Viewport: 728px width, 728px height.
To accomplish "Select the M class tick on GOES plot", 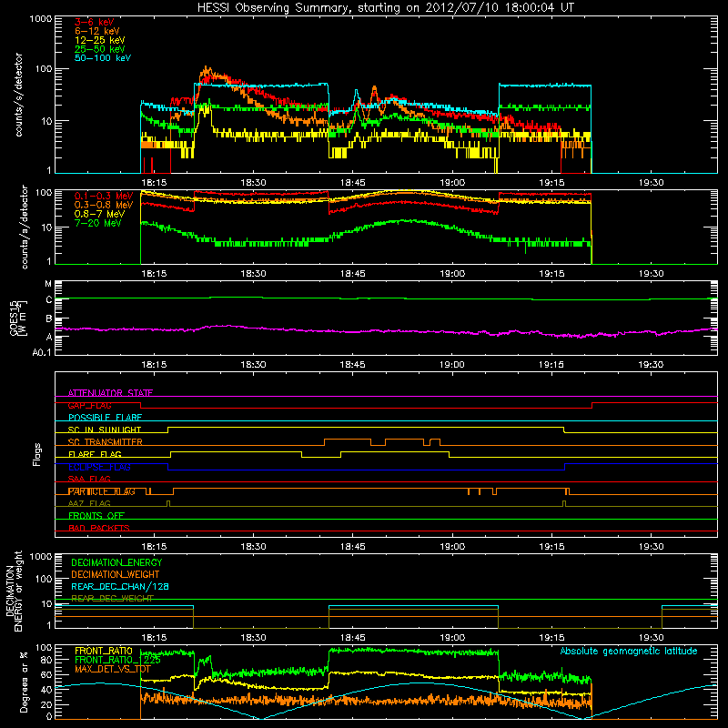I will pos(48,284).
